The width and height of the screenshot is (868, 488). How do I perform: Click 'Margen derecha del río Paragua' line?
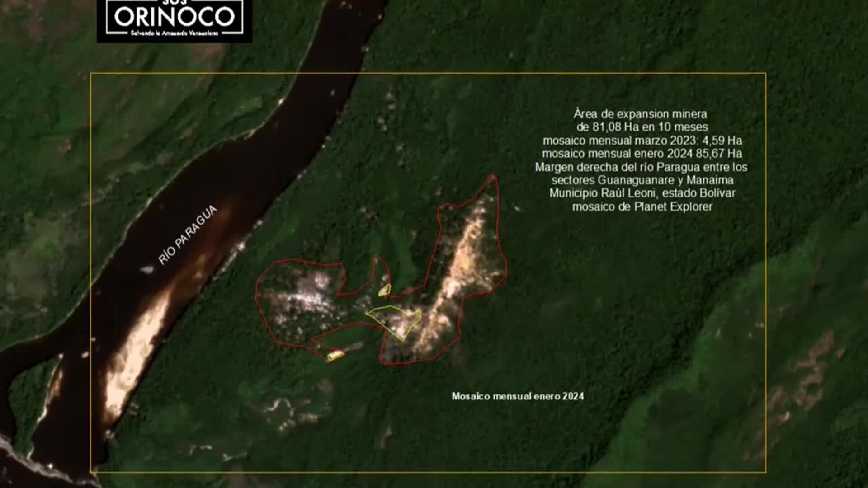pyautogui.click(x=642, y=167)
